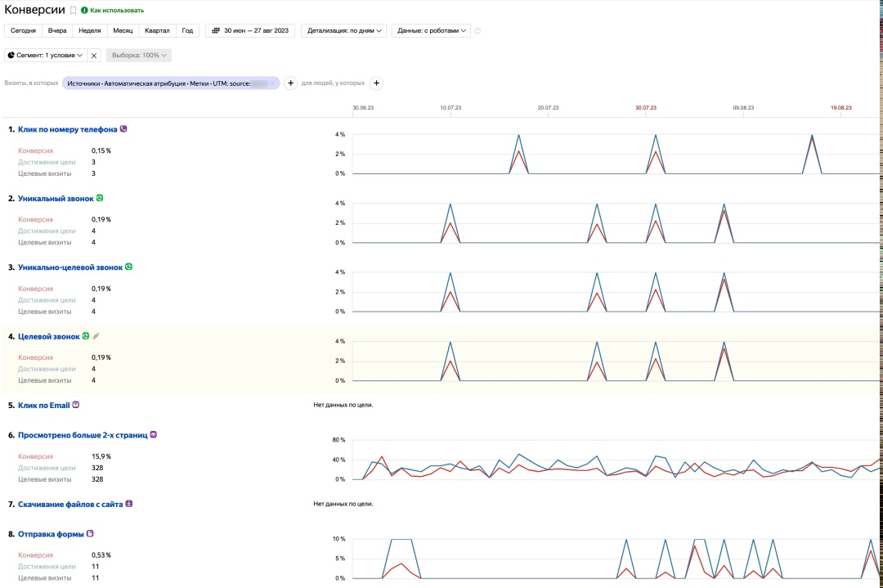Expand the Сегмент: 1 условие dropdown
The height and width of the screenshot is (588, 883).
pyautogui.click(x=45, y=56)
